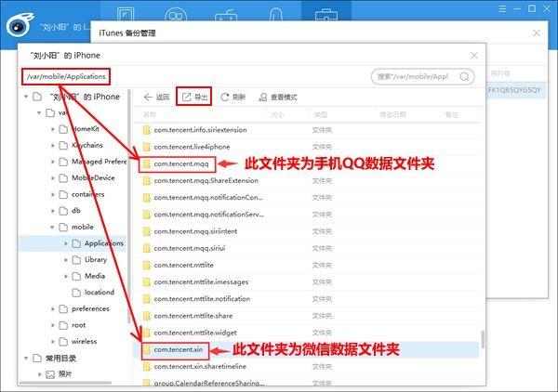Select the Media folder in tree
558x392 pixels.
(x=88, y=276)
